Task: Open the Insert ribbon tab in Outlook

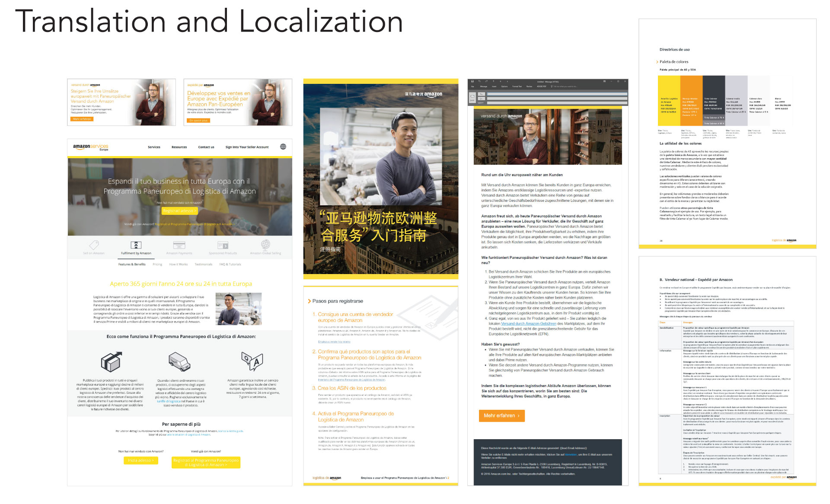Action: coord(494,86)
